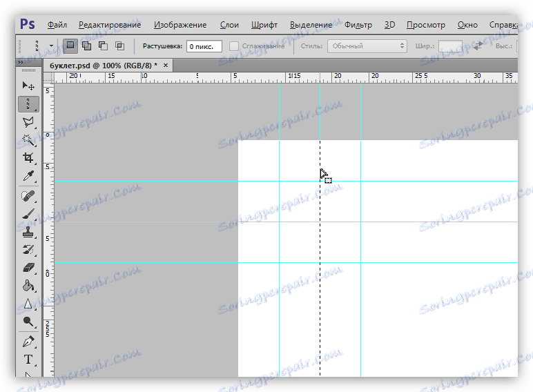This screenshot has width=533, height=392.
Task: Open the Шрифт menu
Action: coord(264,25)
